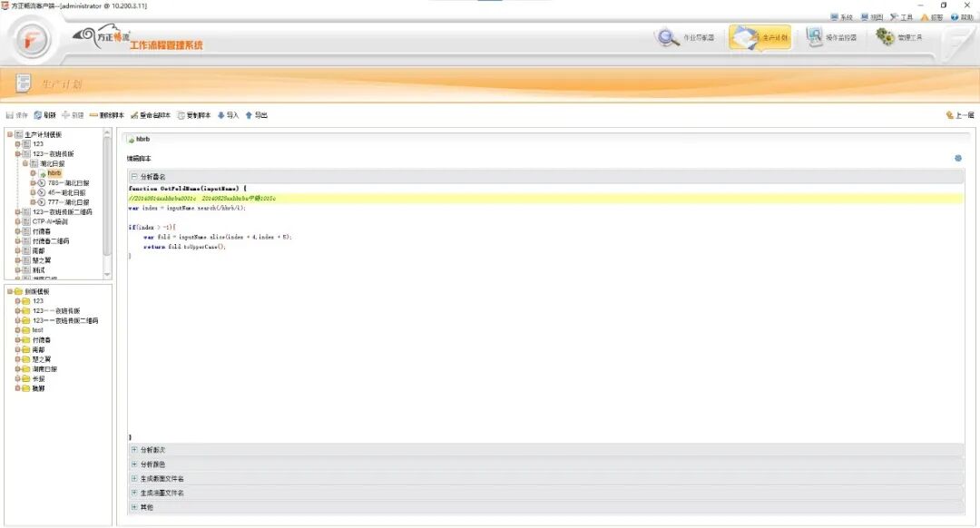The width and height of the screenshot is (980, 528).
Task: Click the 上一层 up-one-level button
Action: click(x=959, y=115)
